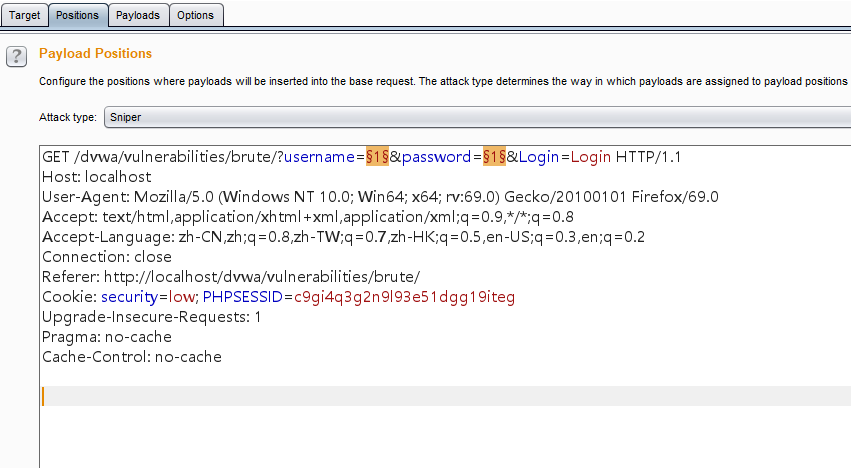The height and width of the screenshot is (468, 852).
Task: Click the low cookie value
Action: [x=181, y=297]
